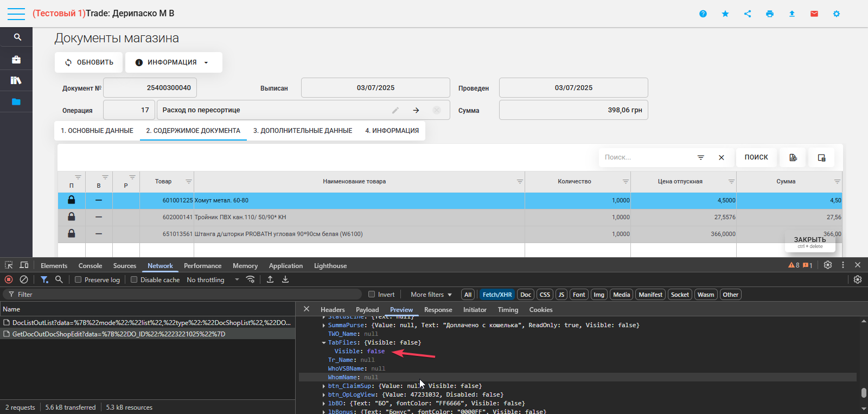Screen dimensions: 868x414
Task: Open the hamburger main menu
Action: click(x=16, y=14)
